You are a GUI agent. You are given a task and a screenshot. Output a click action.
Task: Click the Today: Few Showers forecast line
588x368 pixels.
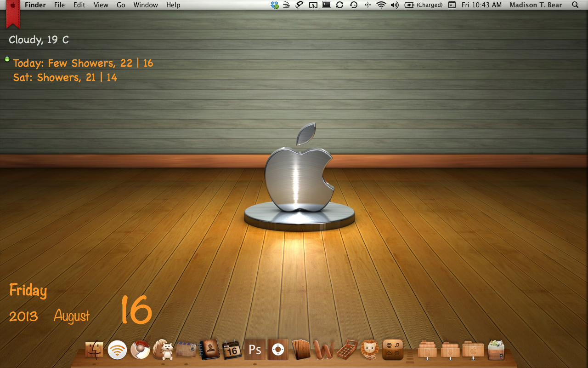(83, 63)
